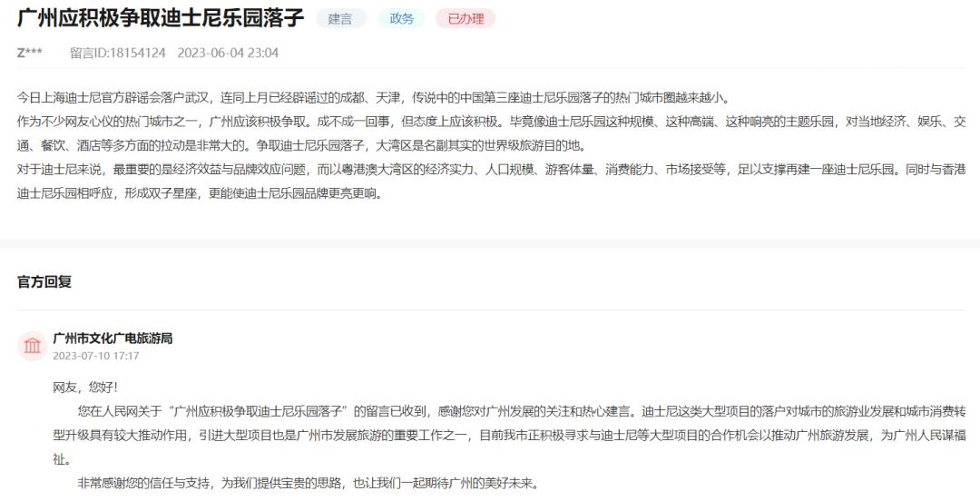The height and width of the screenshot is (501, 980).
Task: Select the 建言 tag
Action: 340,19
